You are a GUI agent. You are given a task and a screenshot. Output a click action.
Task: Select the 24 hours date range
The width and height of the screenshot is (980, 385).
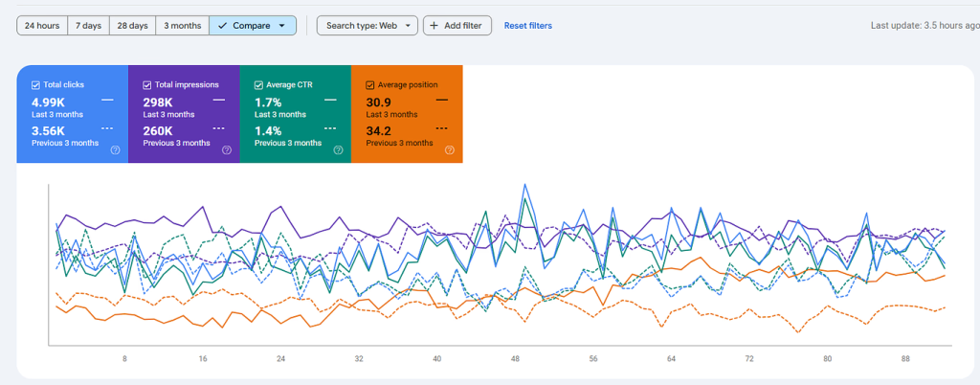tap(42, 26)
